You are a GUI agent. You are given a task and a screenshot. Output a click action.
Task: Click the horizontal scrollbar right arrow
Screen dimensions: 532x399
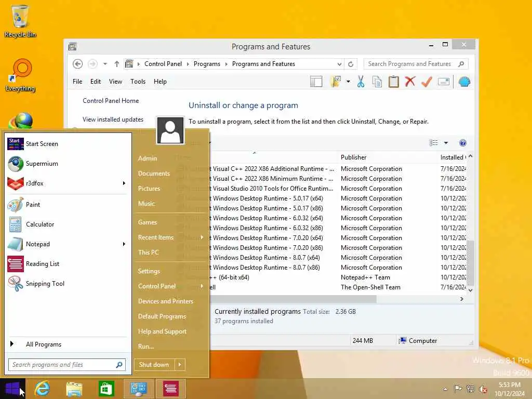point(462,299)
